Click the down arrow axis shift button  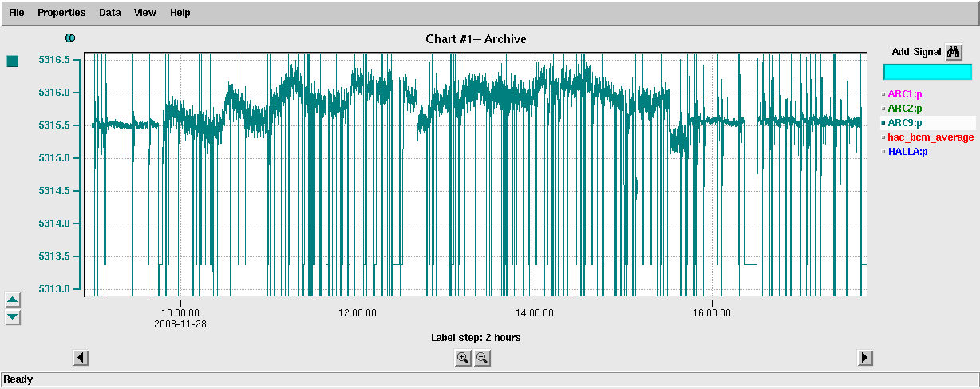tap(13, 317)
